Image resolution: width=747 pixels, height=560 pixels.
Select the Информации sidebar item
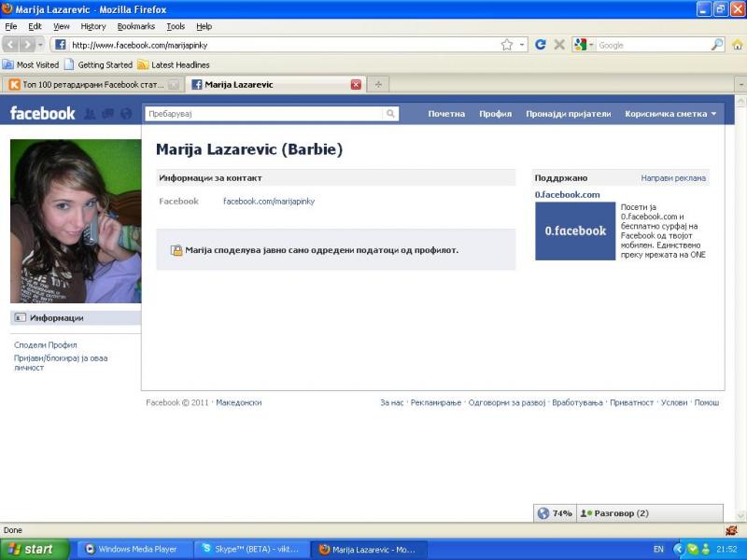pos(76,317)
